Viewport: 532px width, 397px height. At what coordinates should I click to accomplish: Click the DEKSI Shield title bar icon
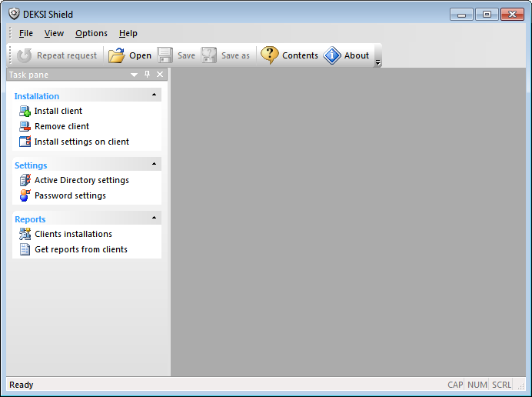click(x=14, y=14)
